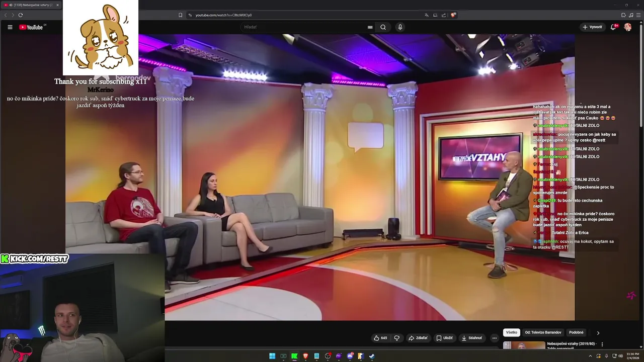The height and width of the screenshot is (362, 644).
Task: Close the Nebezpečné vzťahy browser tab
Action: tap(57, 5)
